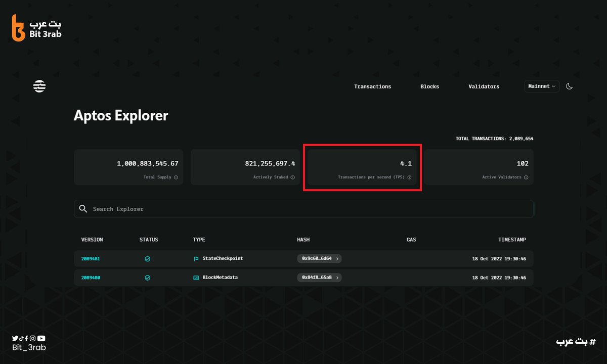Click success check icon for 2089481
607x364 pixels.
(x=148, y=259)
